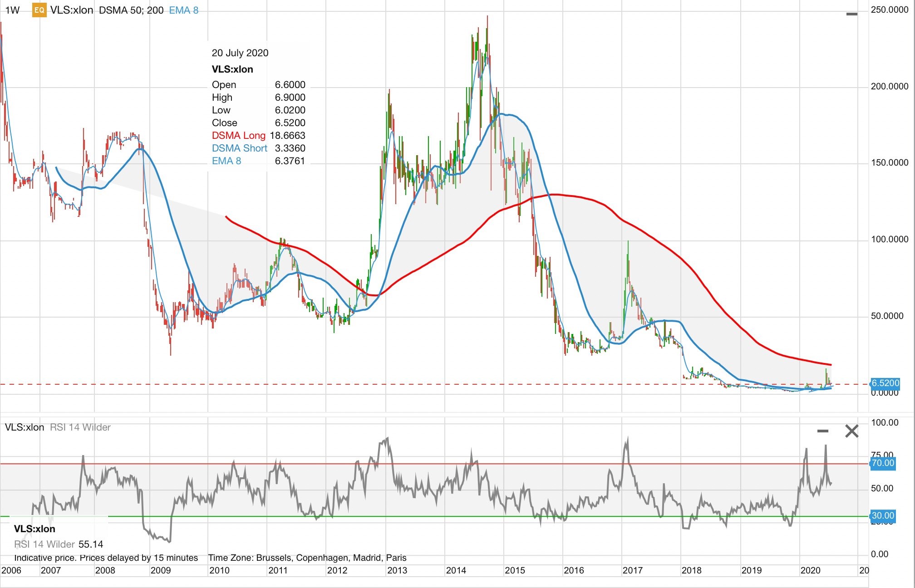915x588 pixels.
Task: Minimize the main price chart panel
Action: pyautogui.click(x=852, y=14)
